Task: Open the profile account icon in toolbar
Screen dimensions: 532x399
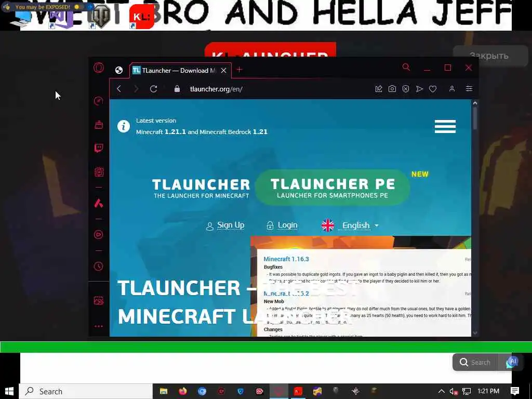Action: coord(452,89)
